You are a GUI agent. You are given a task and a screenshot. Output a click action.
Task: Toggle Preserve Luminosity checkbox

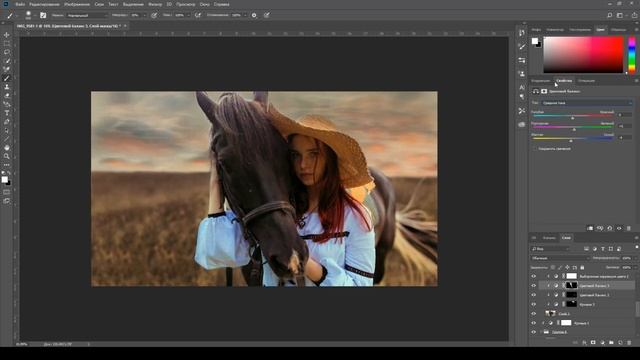pyautogui.click(x=535, y=149)
